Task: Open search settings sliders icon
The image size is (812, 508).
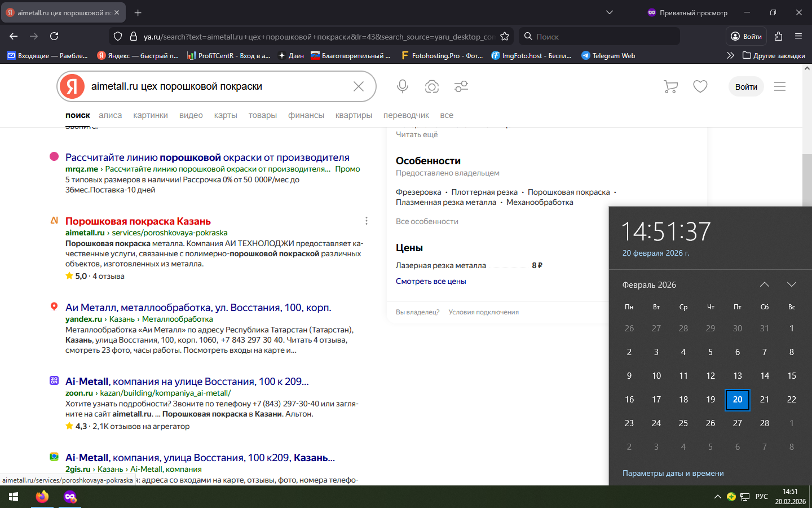Action: 461,86
